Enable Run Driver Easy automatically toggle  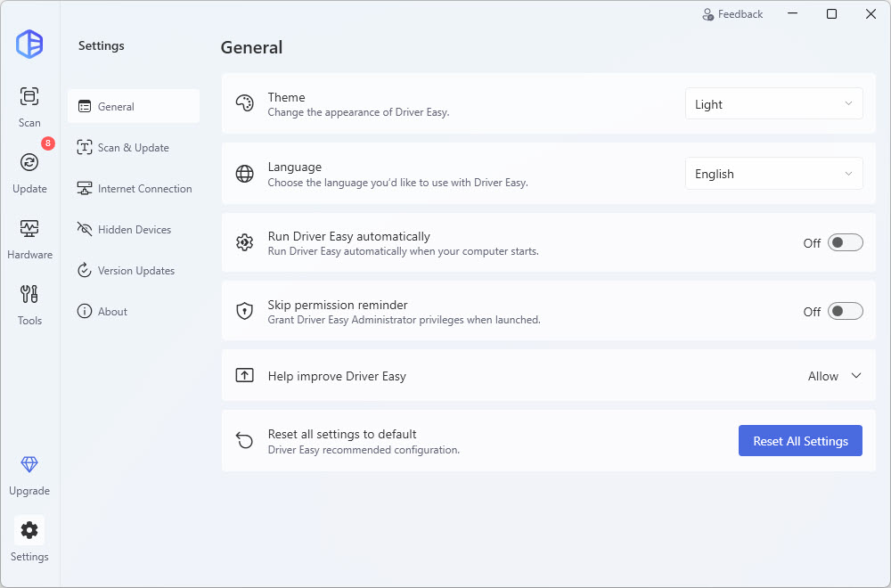click(x=845, y=242)
